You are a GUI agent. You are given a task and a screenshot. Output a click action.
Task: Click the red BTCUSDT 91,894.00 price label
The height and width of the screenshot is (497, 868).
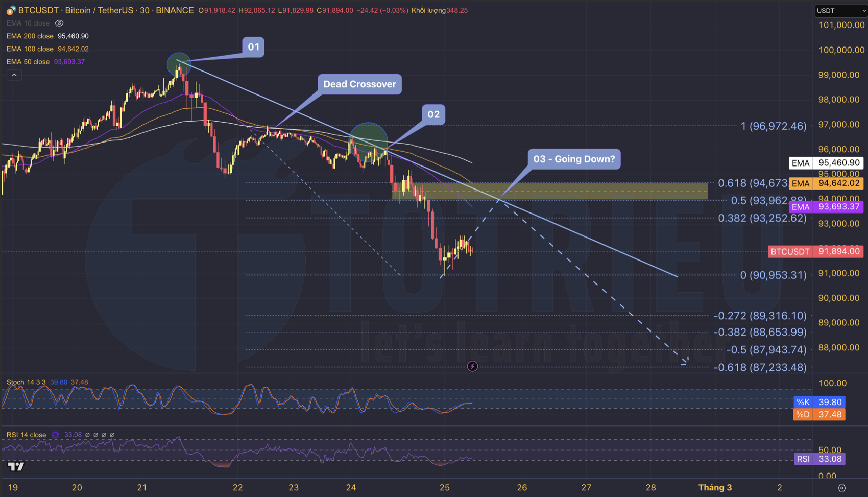pos(816,251)
